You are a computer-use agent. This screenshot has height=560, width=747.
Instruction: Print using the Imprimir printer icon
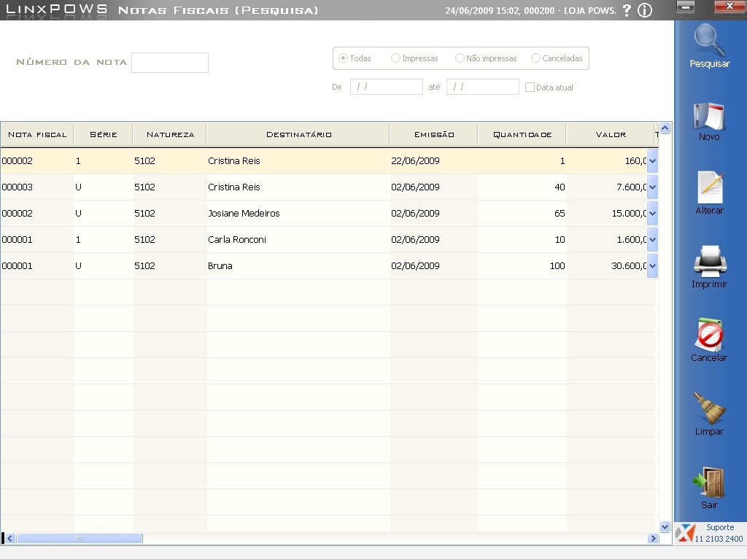pyautogui.click(x=709, y=262)
